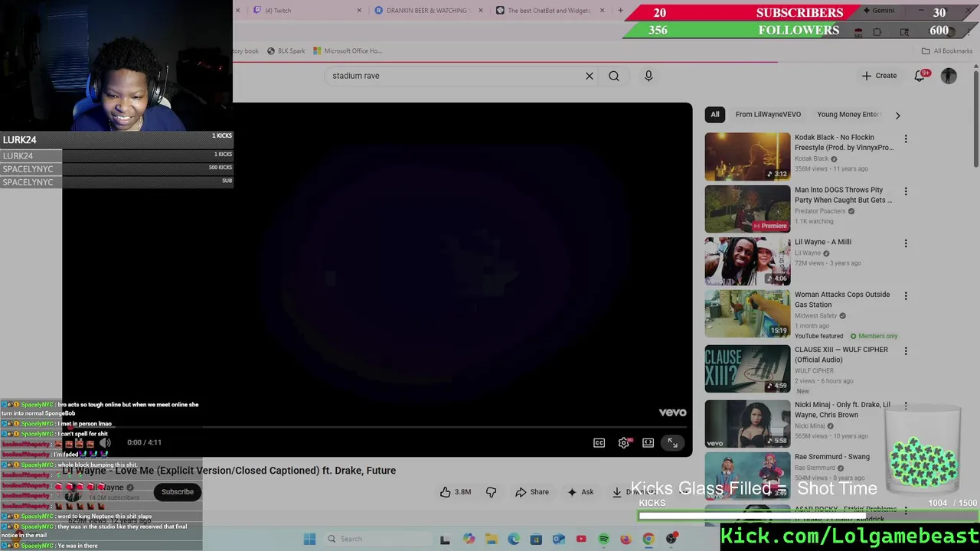
Task: Show more filter chips with the arrow
Action: [897, 115]
